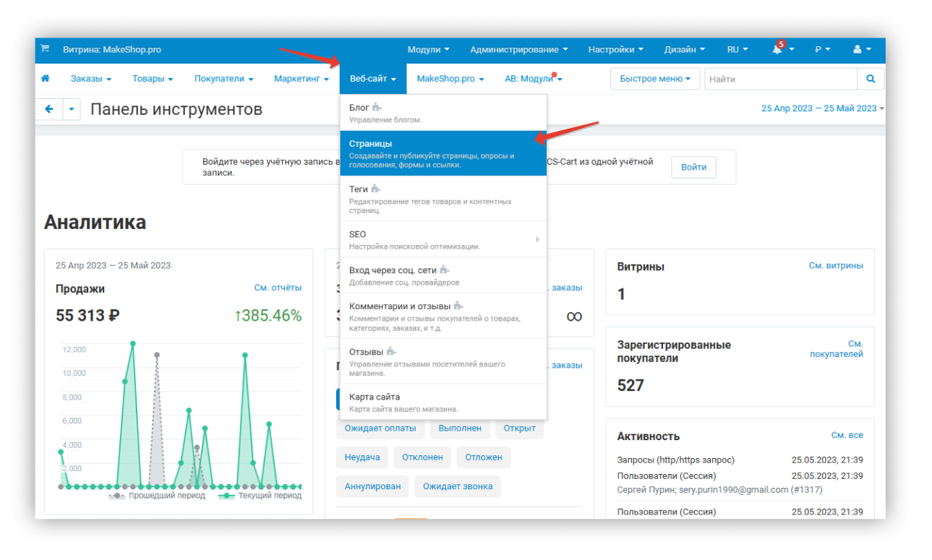
Task: Select Страницы in the dropdown
Action: point(443,153)
